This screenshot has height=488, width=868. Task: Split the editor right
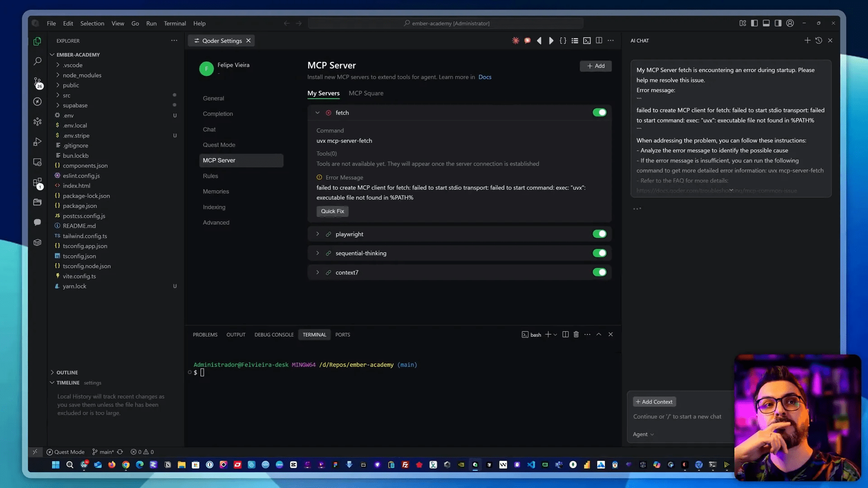click(599, 41)
